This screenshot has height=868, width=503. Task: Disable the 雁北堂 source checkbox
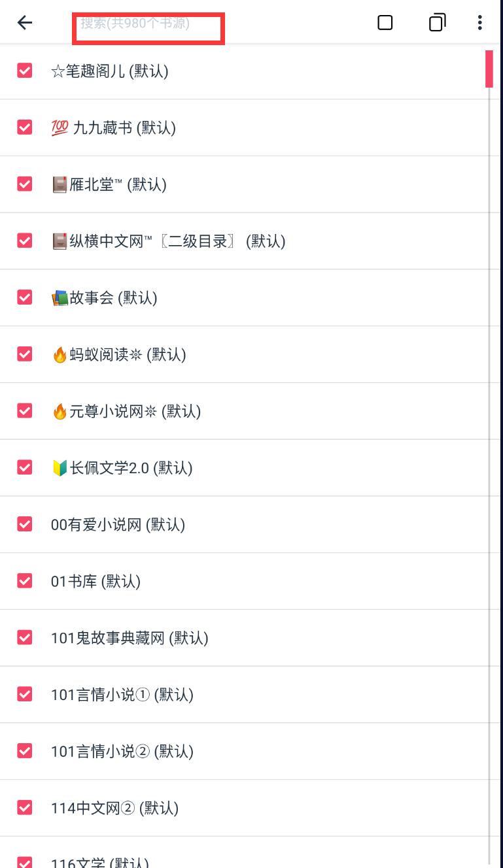tap(25, 184)
